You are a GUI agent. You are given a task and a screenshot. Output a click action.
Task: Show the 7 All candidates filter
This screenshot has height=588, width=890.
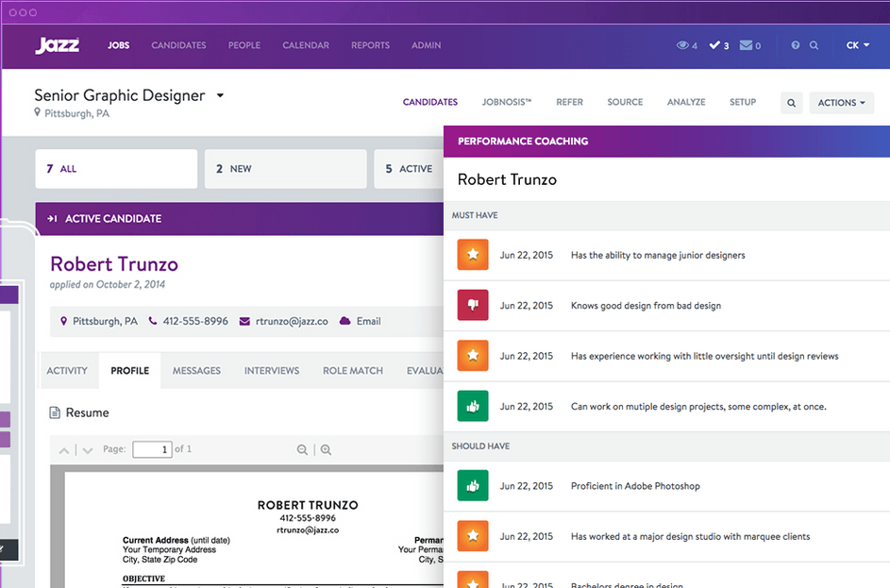point(116,169)
